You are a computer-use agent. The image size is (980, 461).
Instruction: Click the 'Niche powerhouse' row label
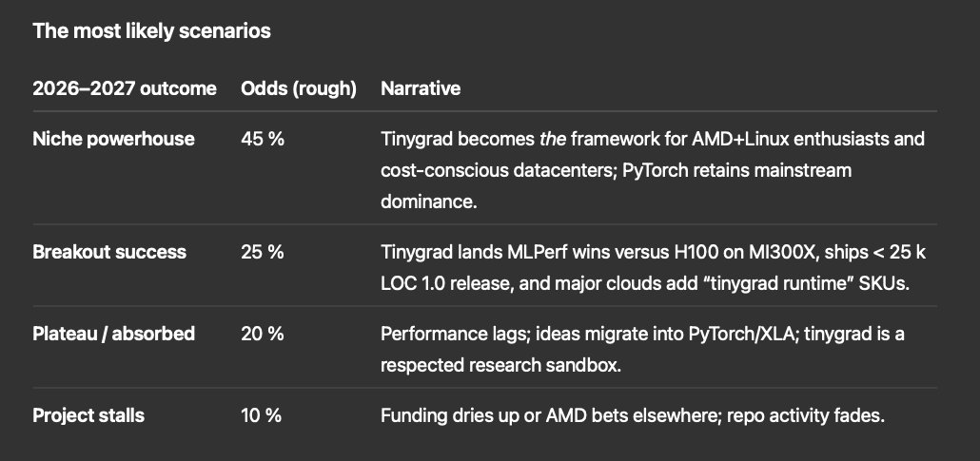click(114, 139)
